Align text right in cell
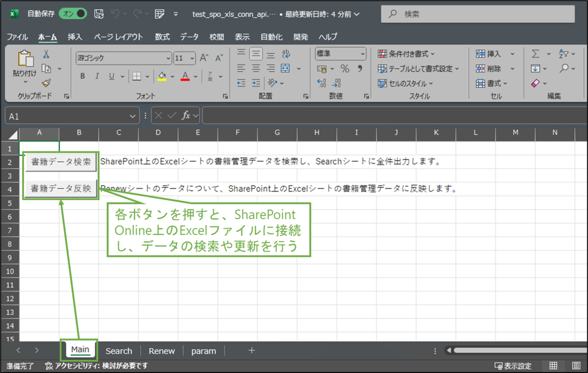 pos(270,68)
